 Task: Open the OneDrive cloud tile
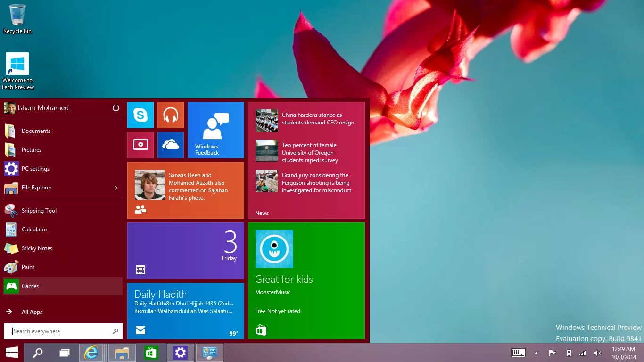click(x=171, y=145)
